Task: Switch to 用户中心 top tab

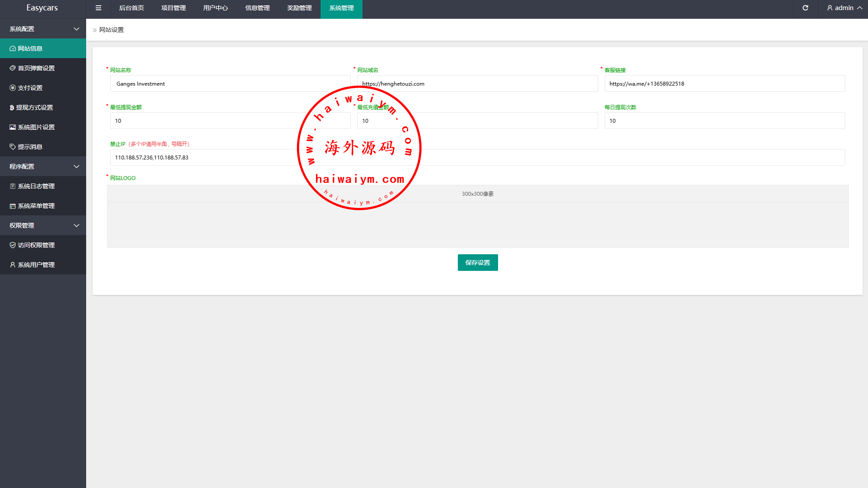Action: pyautogui.click(x=216, y=8)
